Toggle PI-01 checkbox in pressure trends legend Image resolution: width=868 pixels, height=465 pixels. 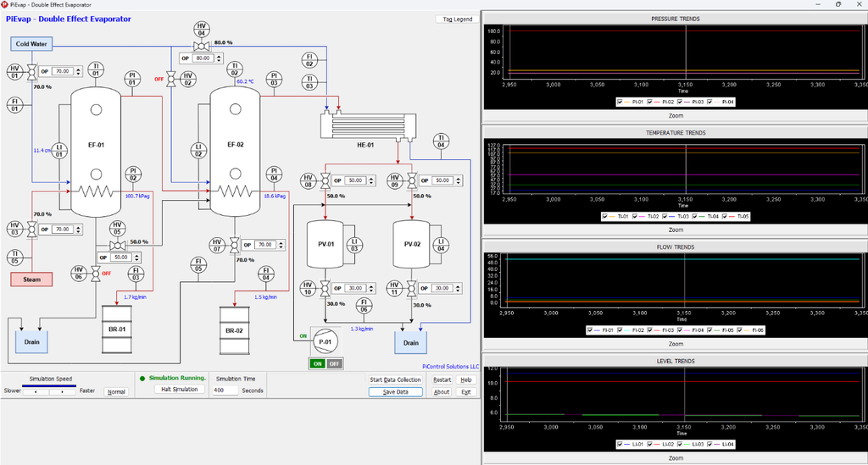(x=620, y=102)
